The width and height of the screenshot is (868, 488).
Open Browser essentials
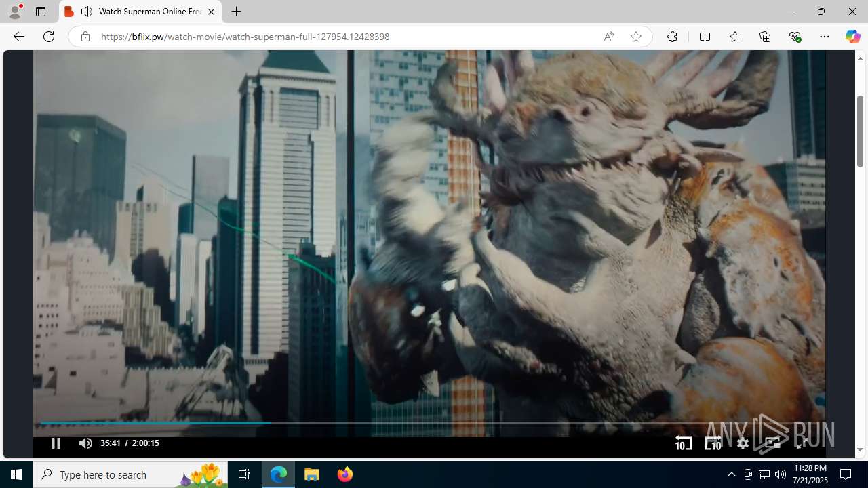(795, 37)
